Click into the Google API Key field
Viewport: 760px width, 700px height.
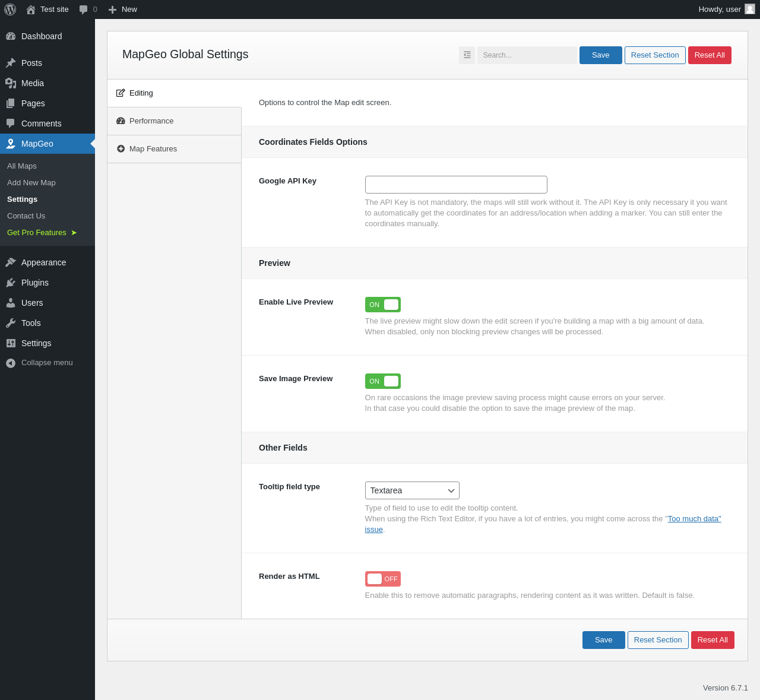(456, 185)
